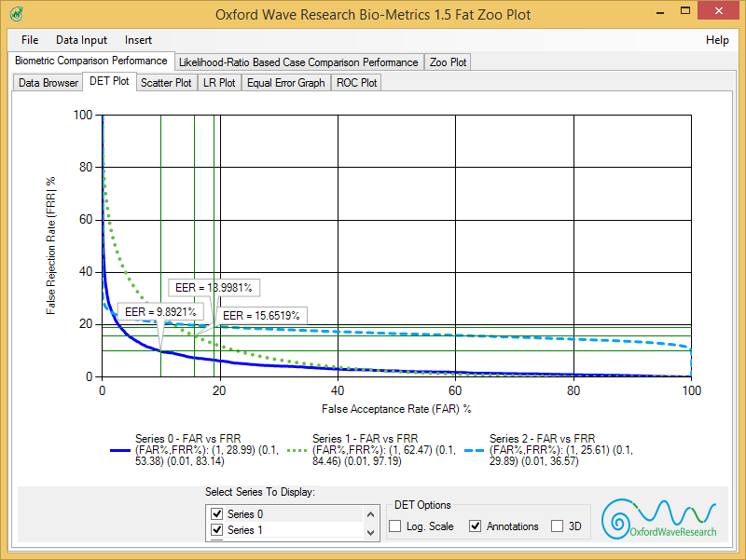Screen dimensions: 746x560
Task: Click series list scroll down arrow
Action: (x=371, y=532)
